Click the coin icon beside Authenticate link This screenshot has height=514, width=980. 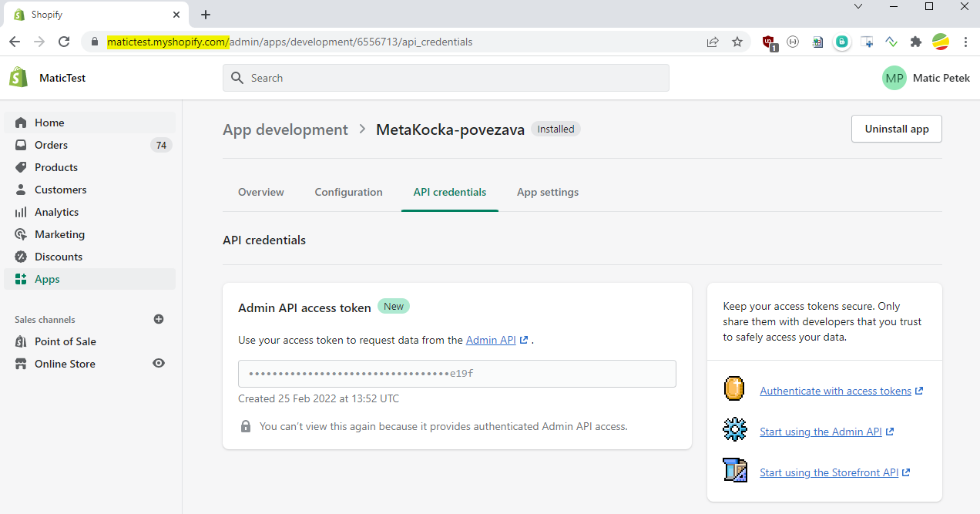coord(735,388)
